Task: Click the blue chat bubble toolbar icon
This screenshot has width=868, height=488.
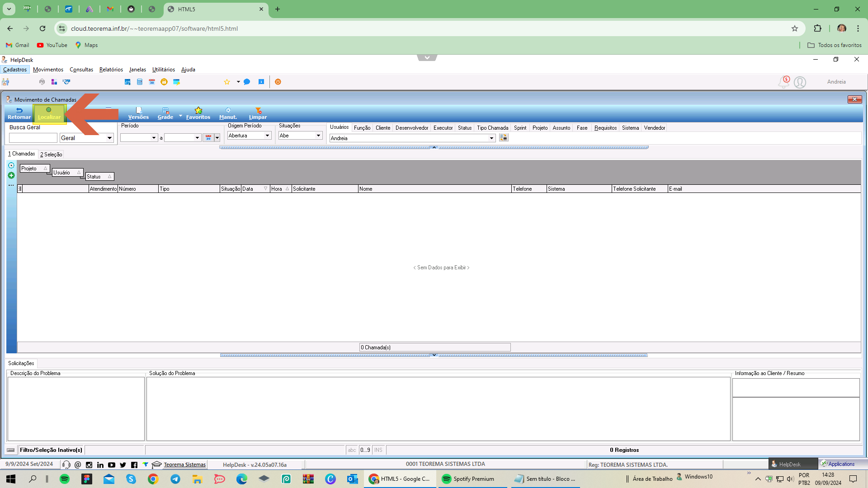Action: point(247,82)
